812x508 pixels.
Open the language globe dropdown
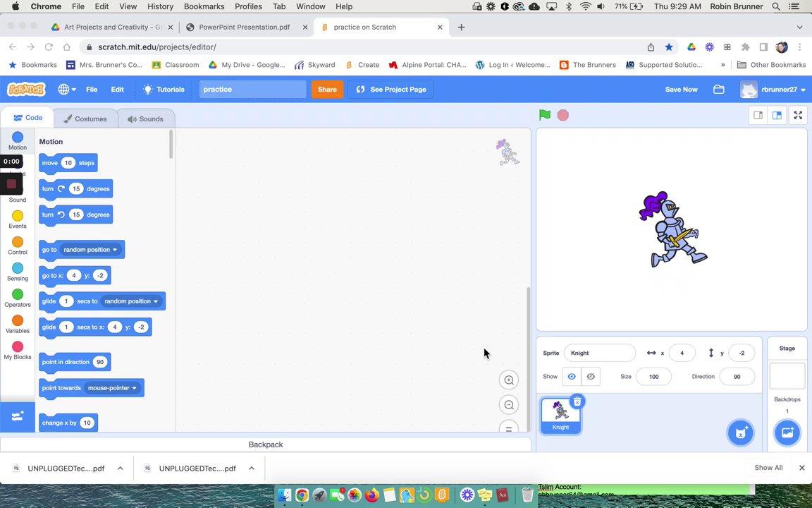pyautogui.click(x=67, y=89)
